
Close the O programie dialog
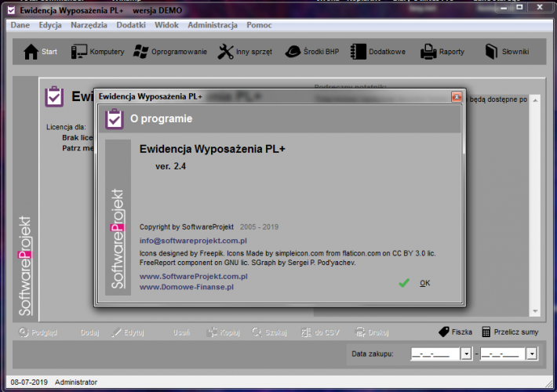coord(457,96)
